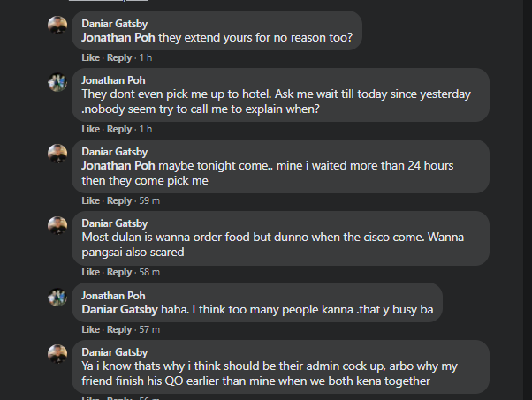Like the 'maybe tonight come' comment
Viewport: 532px width, 400px height.
[91, 200]
